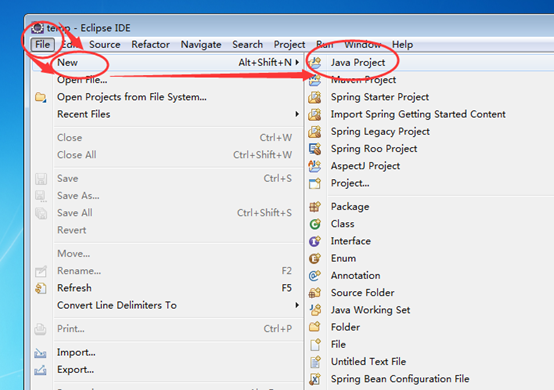Open the Search menu
554x390 pixels.
(247, 45)
